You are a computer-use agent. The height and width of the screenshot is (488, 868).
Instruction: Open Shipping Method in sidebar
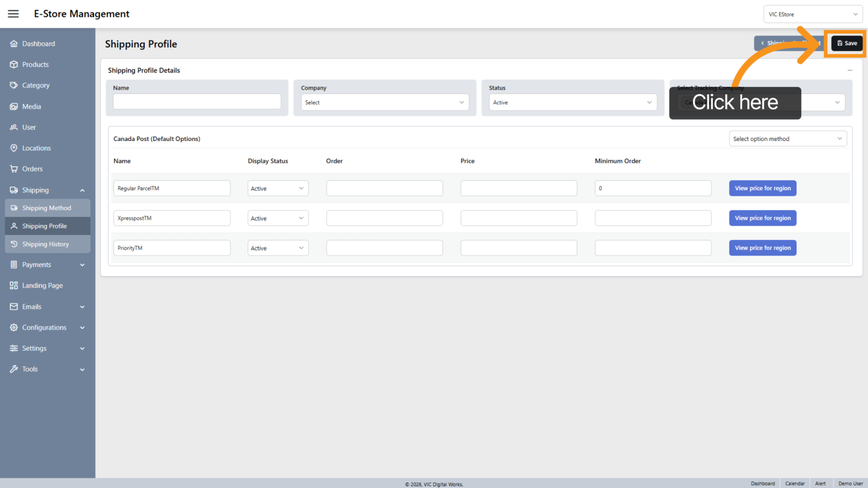47,208
